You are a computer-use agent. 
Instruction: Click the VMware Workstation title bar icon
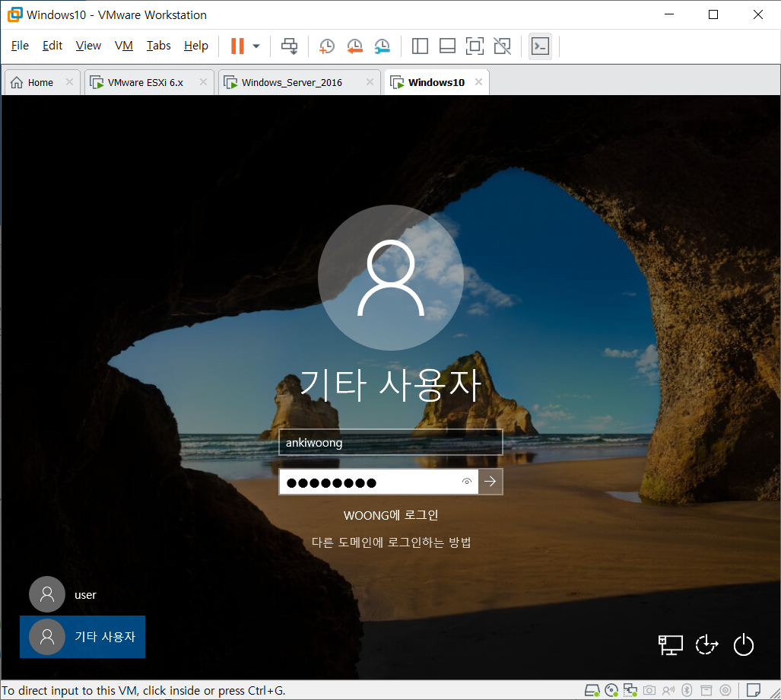pos(15,14)
